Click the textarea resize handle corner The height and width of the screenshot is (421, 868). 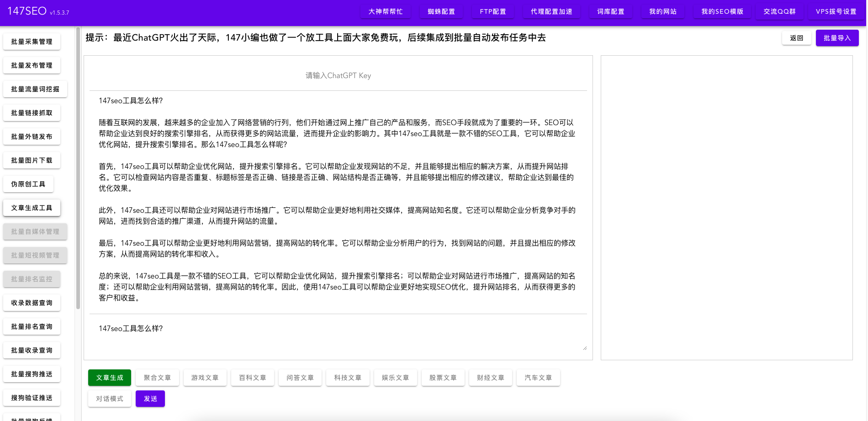(x=584, y=348)
